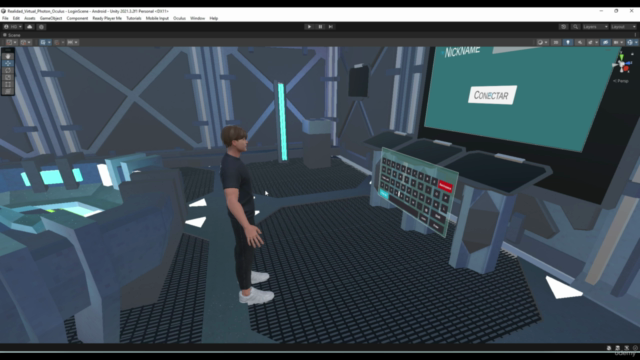The image size is (640, 360).
Task: Open the Scene tab options menu
Action: pyautogui.click(x=635, y=35)
